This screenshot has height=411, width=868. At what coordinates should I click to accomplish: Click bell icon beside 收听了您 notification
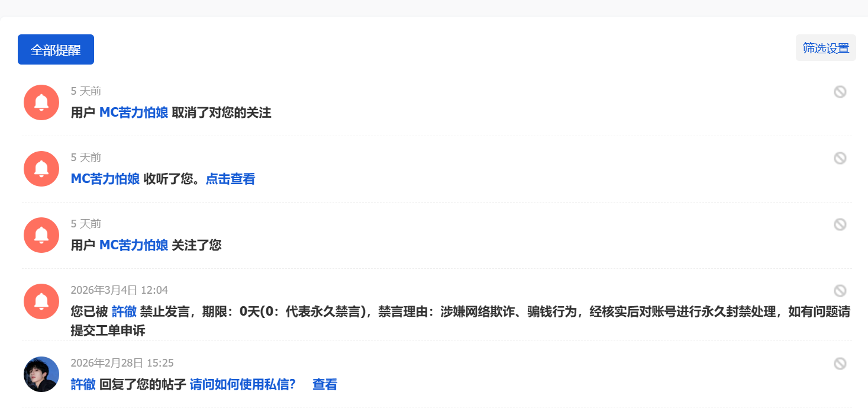pos(41,169)
